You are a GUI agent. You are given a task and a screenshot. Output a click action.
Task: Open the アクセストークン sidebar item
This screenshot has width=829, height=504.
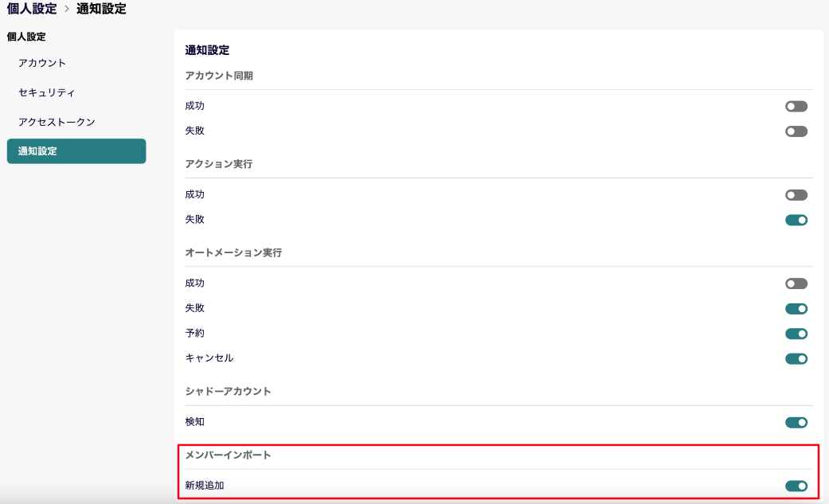pos(57,122)
